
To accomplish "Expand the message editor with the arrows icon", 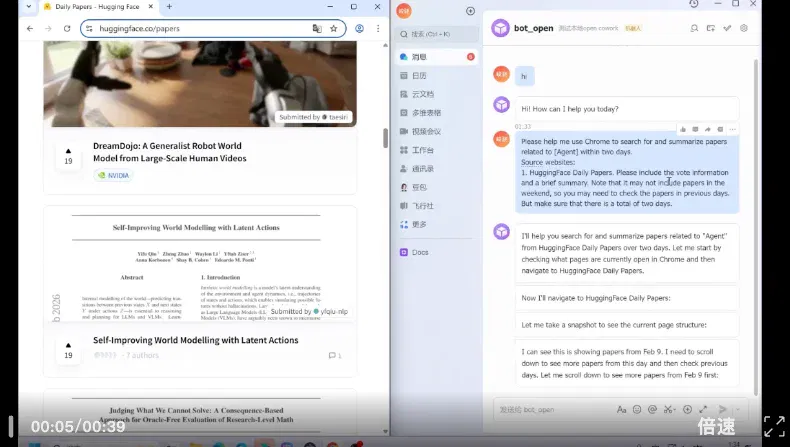I will point(703,410).
